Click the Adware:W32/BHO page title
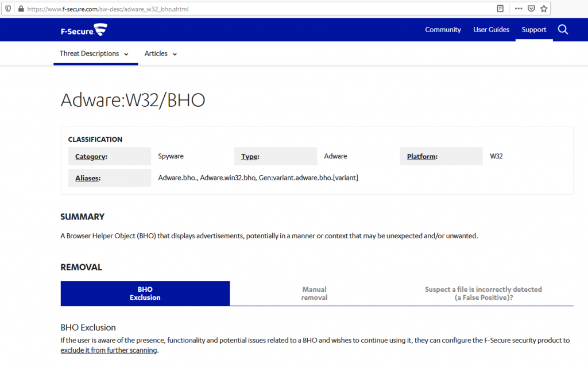Screen dimensions: 588x367 (133, 100)
